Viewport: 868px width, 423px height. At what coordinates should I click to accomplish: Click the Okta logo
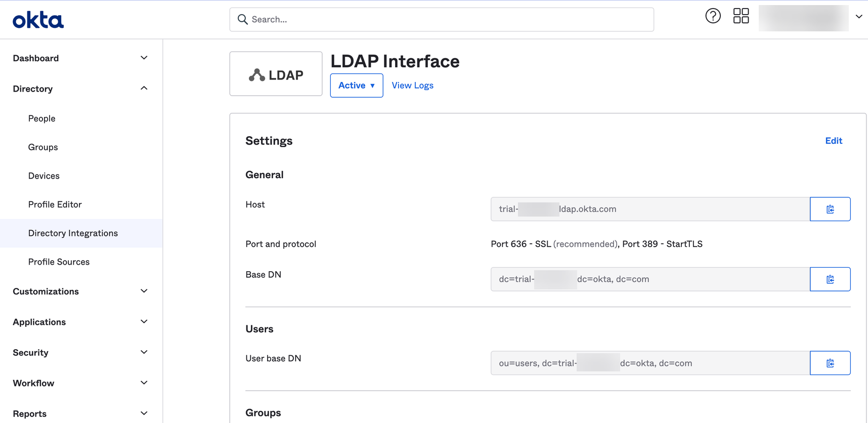click(x=38, y=20)
